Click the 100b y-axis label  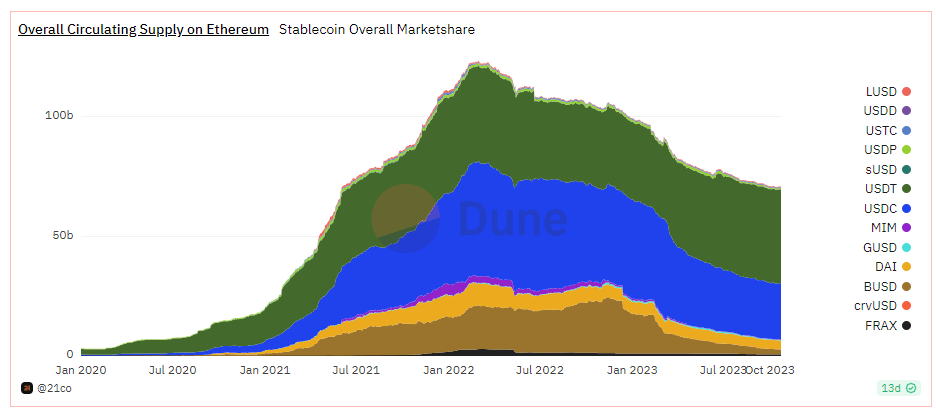coord(59,115)
